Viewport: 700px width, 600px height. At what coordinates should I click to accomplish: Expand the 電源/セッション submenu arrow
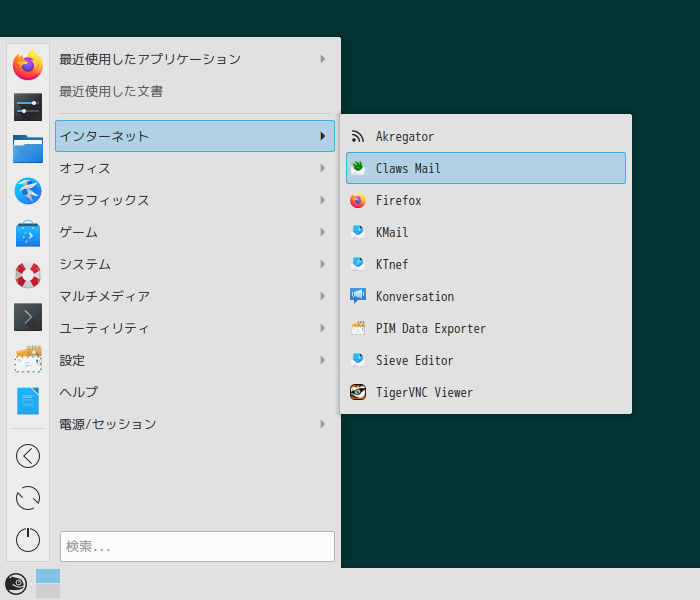tap(323, 424)
